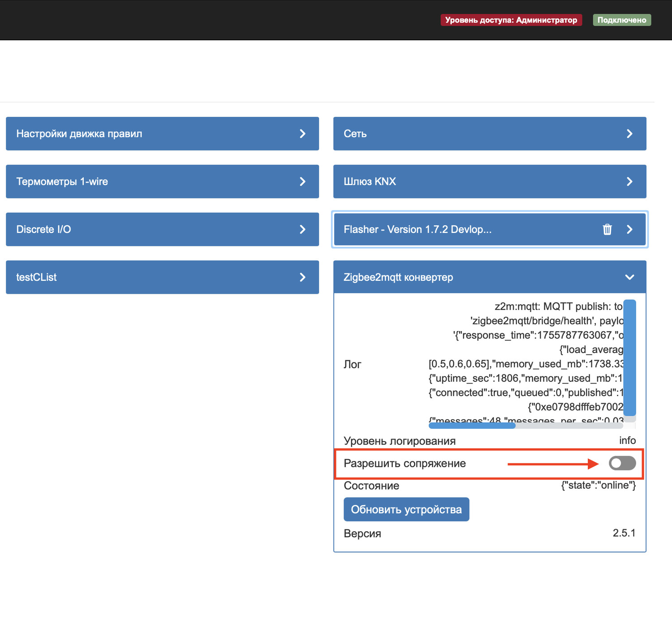The height and width of the screenshot is (633, 672).
Task: Click the version number 2.5.1
Action: click(x=624, y=533)
